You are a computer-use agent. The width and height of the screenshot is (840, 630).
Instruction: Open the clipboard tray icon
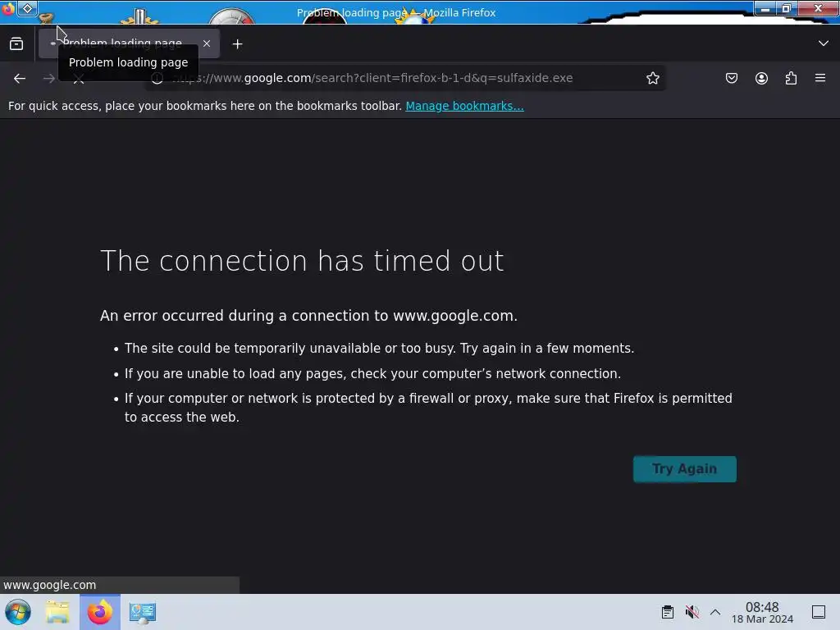(668, 612)
